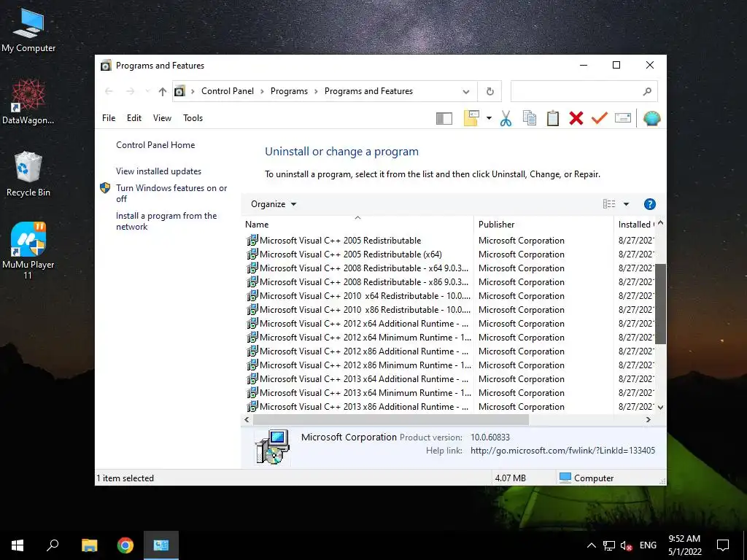Click the MuMu Player 11 desktop icon
The height and width of the screenshot is (560, 747).
click(28, 250)
